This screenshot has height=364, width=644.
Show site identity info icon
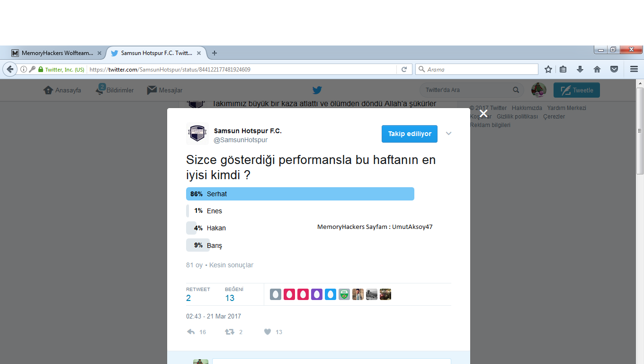point(24,69)
